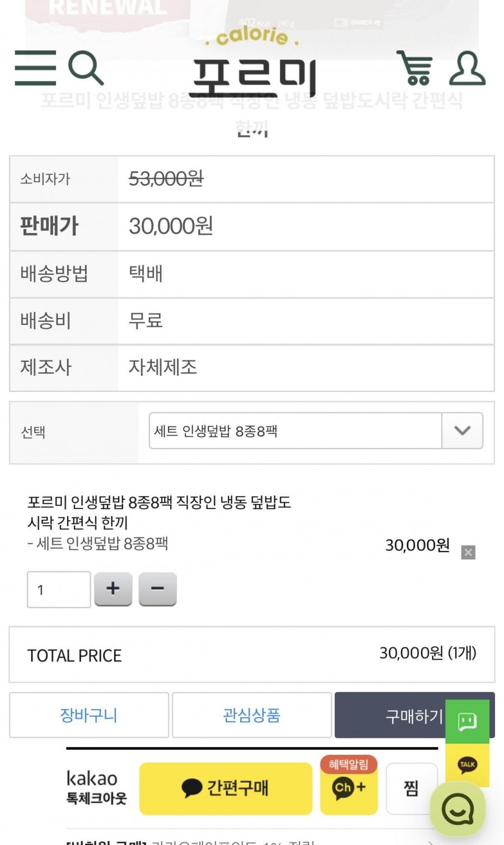Expand the 선택 option dropdown

295,431
